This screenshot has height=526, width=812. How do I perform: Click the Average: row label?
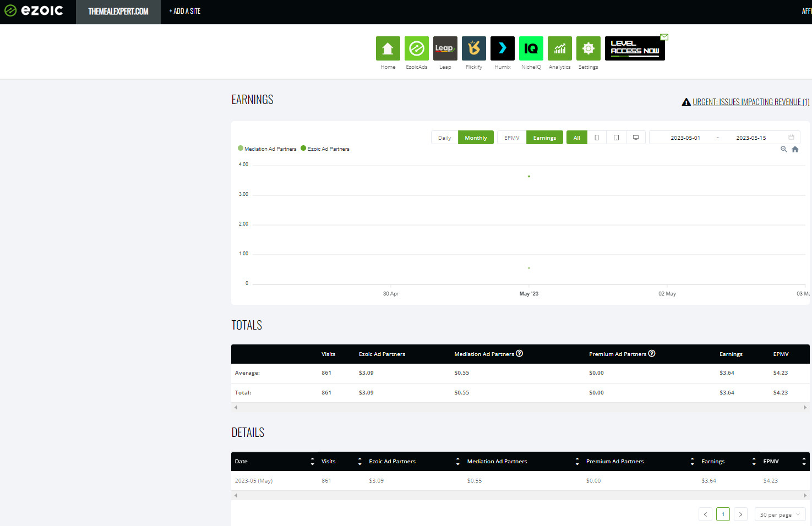tap(247, 372)
